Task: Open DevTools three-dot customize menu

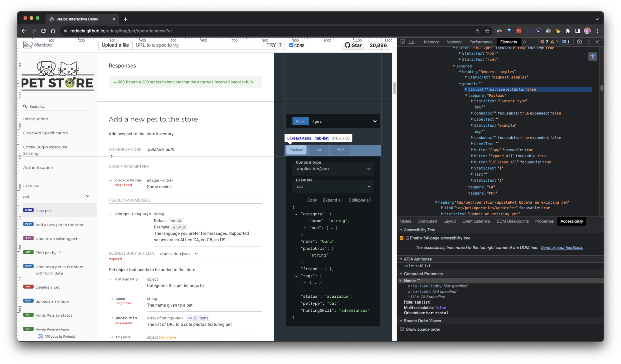Action: click(589, 42)
